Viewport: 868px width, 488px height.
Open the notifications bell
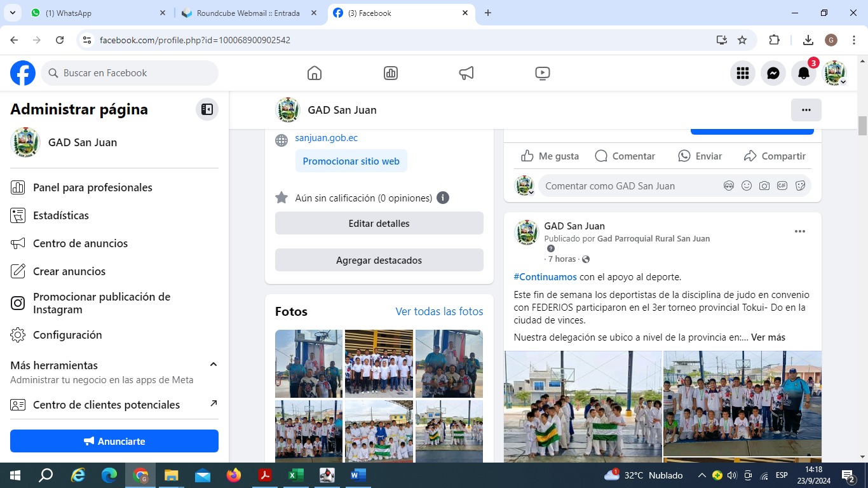coord(804,73)
